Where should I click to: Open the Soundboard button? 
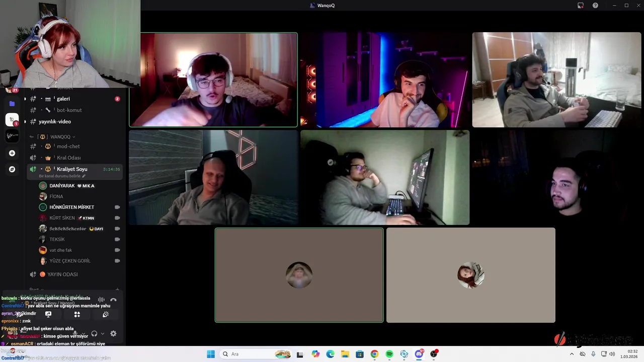point(106,314)
